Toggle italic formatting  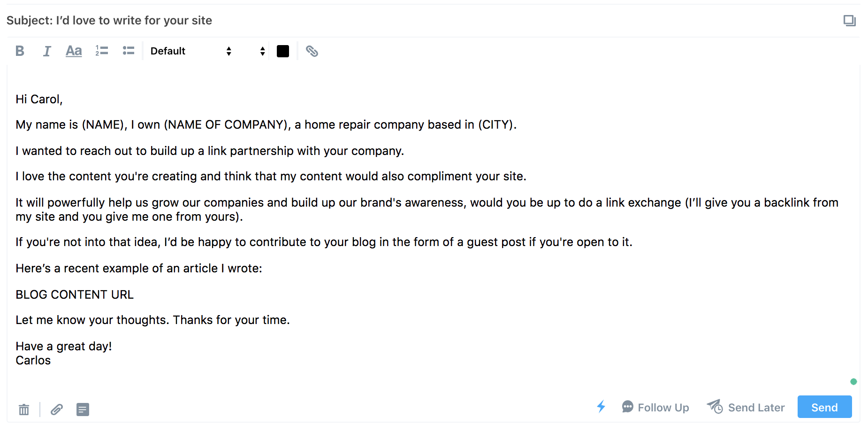pos(46,51)
